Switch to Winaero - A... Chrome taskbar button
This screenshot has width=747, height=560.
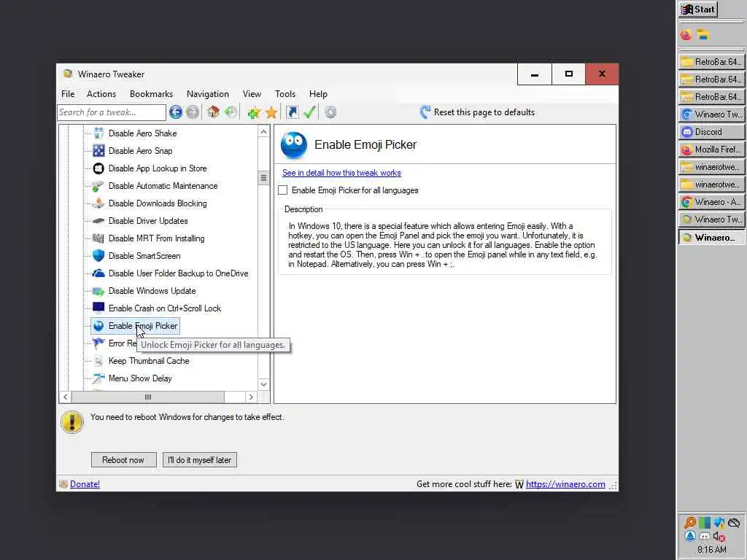pos(711,202)
